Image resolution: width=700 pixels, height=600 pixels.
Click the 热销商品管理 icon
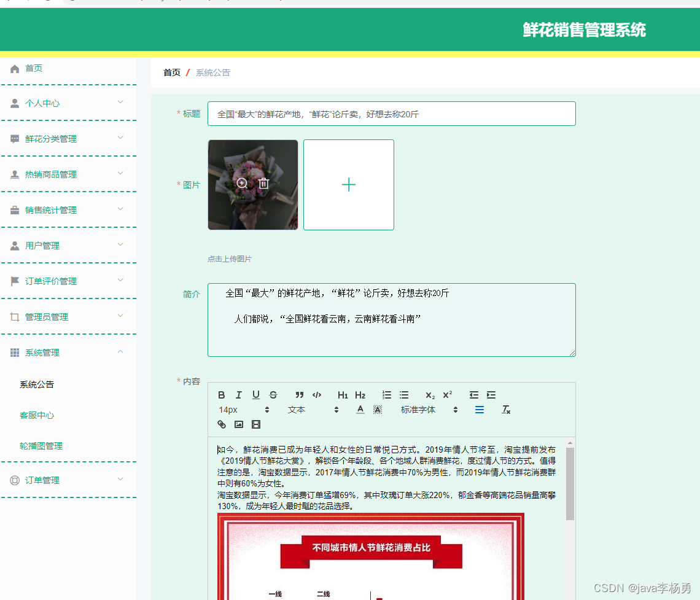pyautogui.click(x=15, y=174)
